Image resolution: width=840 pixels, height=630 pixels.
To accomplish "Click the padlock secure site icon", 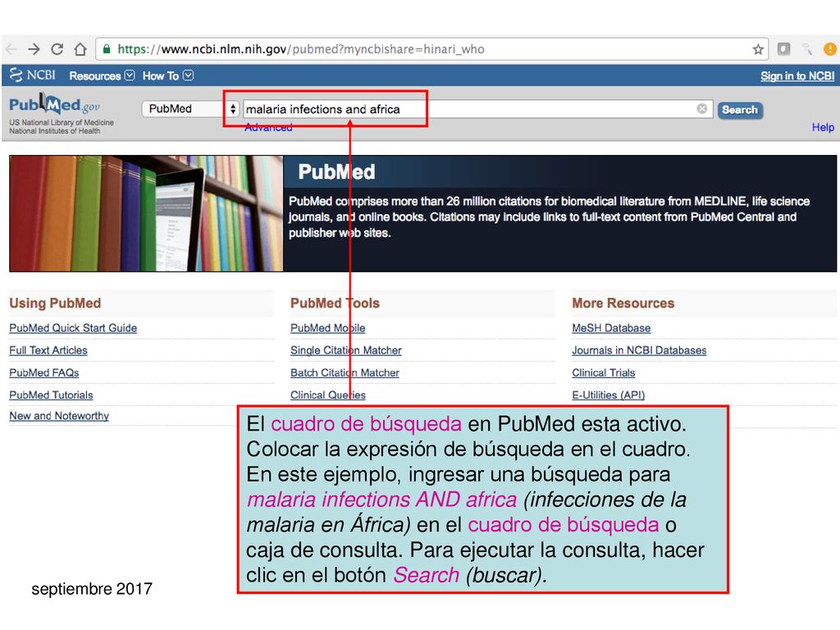I will [107, 49].
